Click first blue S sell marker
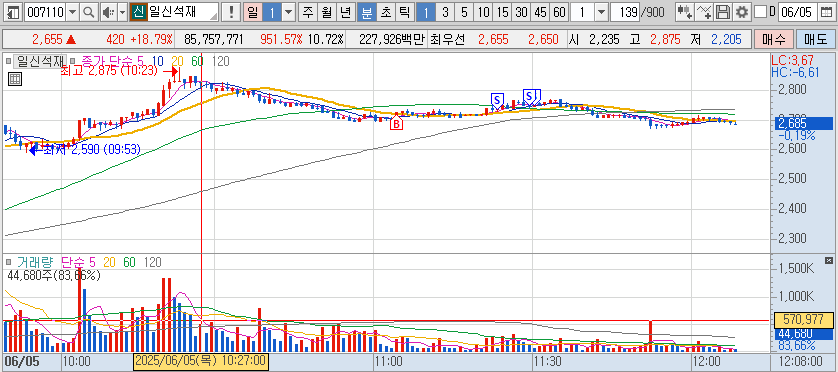838x372 pixels. (498, 99)
